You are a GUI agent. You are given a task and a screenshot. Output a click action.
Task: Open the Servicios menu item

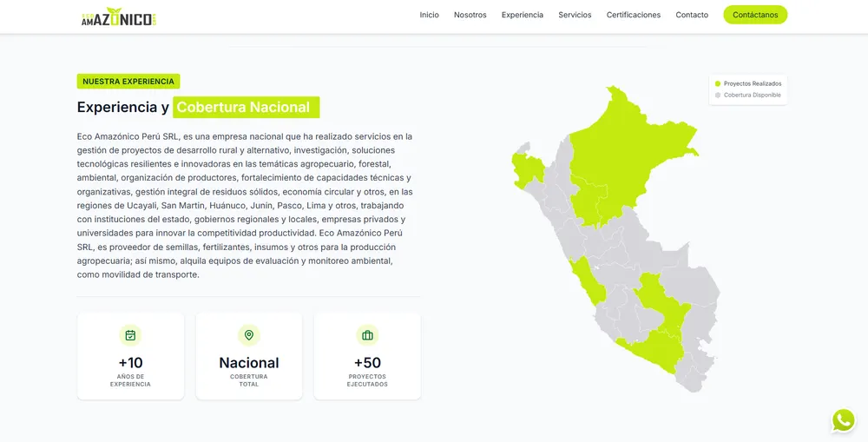point(575,15)
